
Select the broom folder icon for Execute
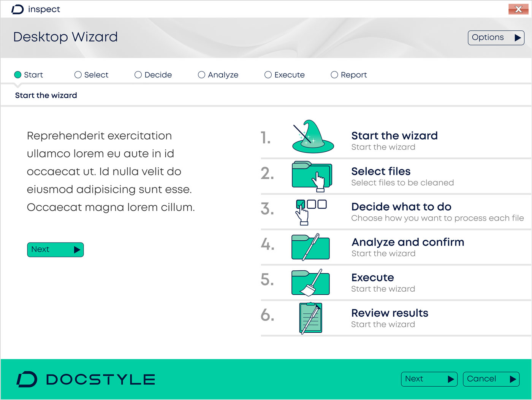(x=310, y=282)
